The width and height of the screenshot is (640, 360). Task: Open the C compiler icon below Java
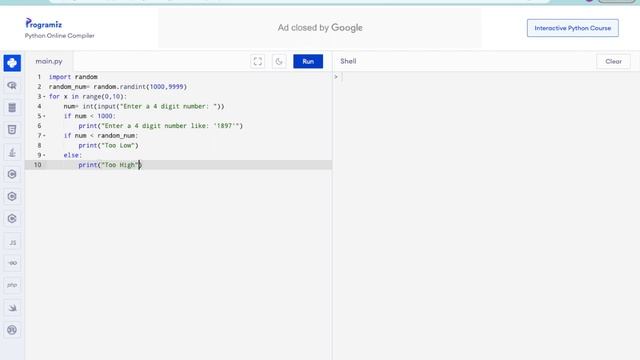click(12, 174)
